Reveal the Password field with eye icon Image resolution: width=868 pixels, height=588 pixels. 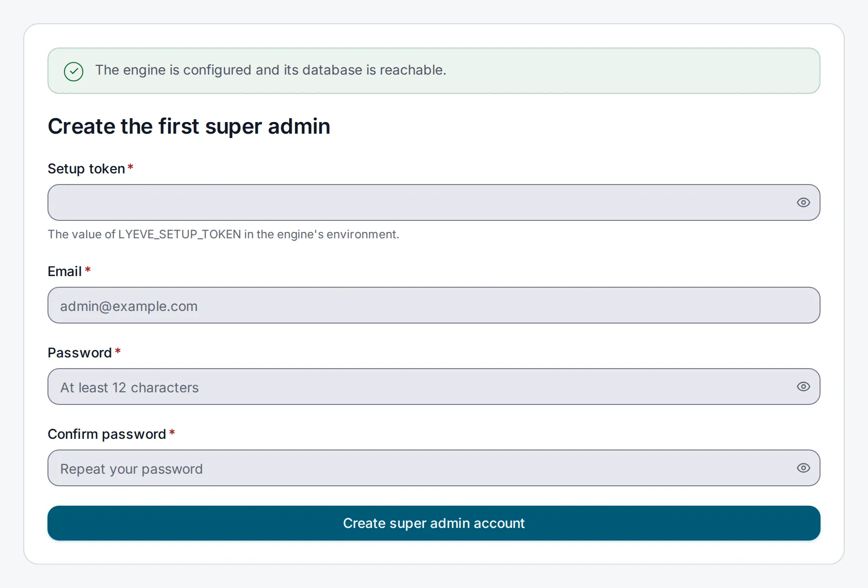pos(803,387)
